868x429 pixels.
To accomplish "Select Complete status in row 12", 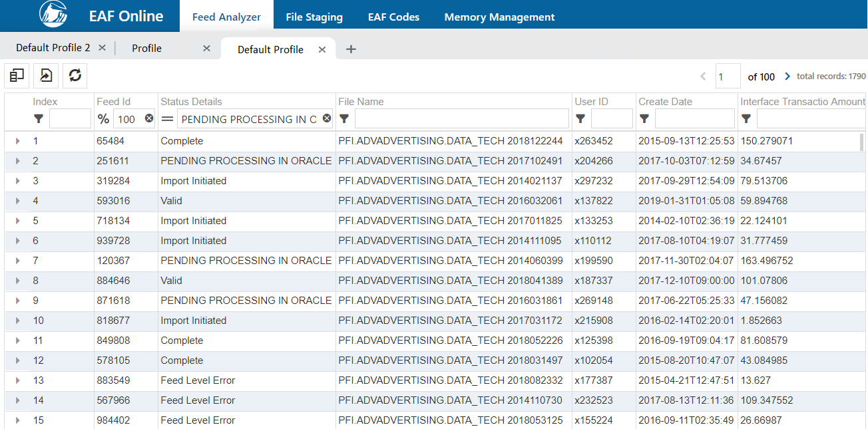I will point(182,360).
